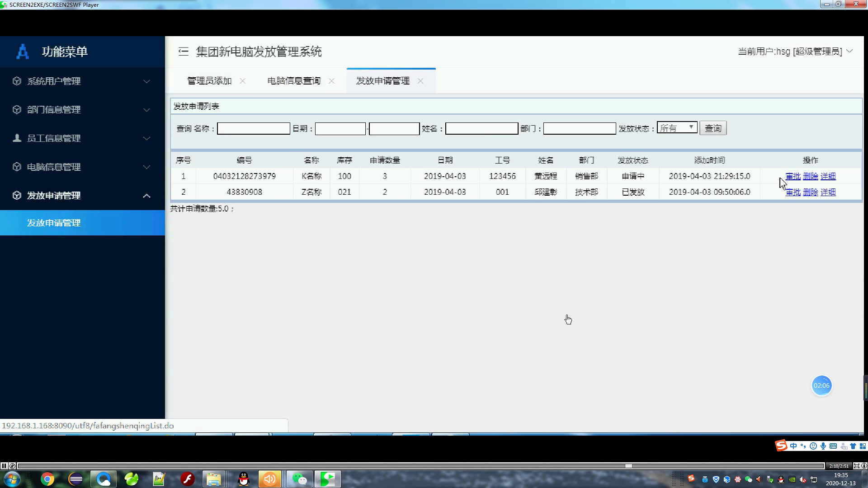This screenshot has width=868, height=488.
Task: Click the tray volume speaker icon
Action: click(x=803, y=479)
